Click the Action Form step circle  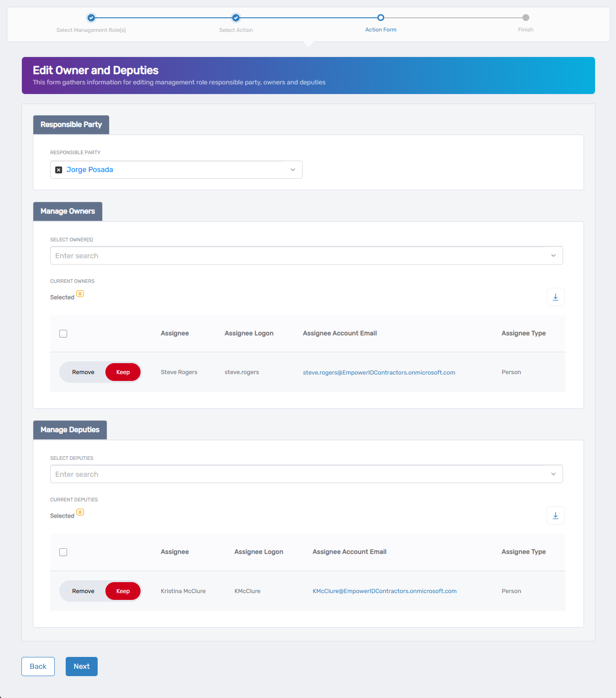(381, 18)
